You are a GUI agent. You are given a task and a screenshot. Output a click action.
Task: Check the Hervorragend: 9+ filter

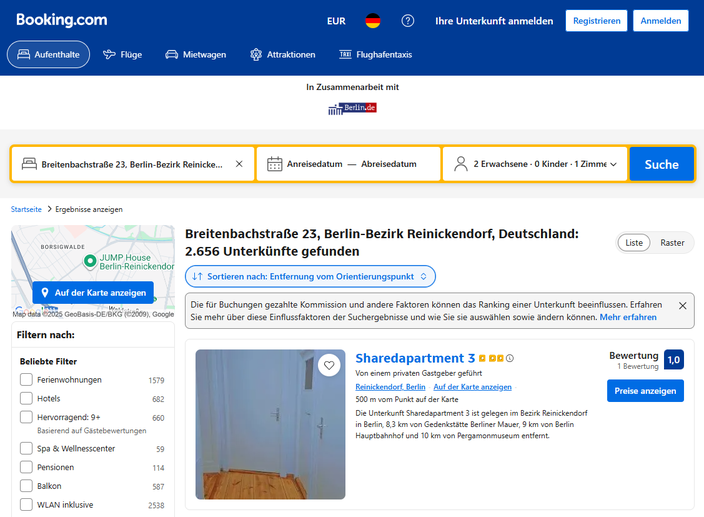tap(26, 417)
